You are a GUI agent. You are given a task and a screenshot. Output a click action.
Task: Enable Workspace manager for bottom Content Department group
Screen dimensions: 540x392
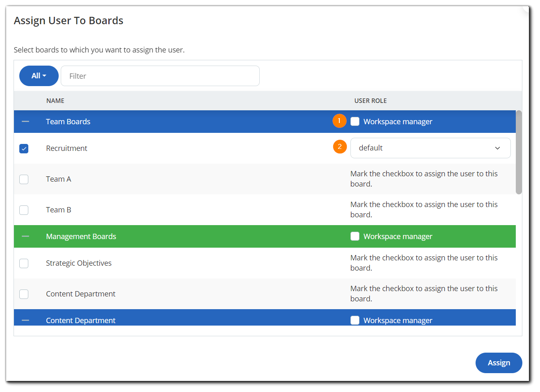point(355,320)
